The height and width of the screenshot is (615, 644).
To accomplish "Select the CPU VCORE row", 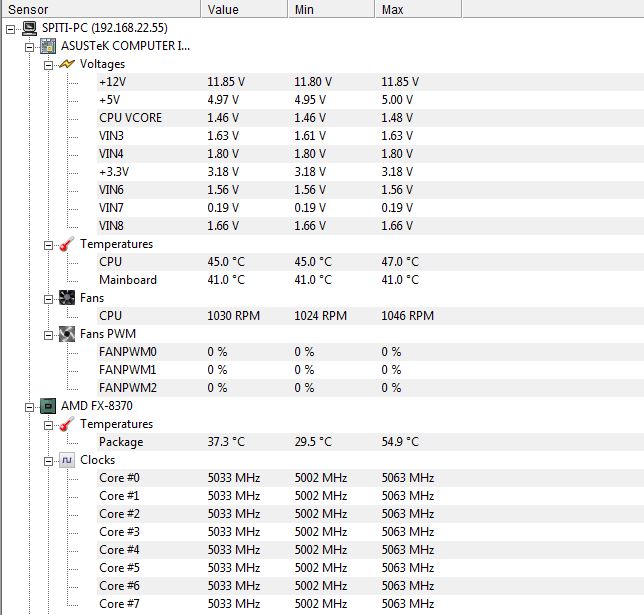I will coord(370,118).
